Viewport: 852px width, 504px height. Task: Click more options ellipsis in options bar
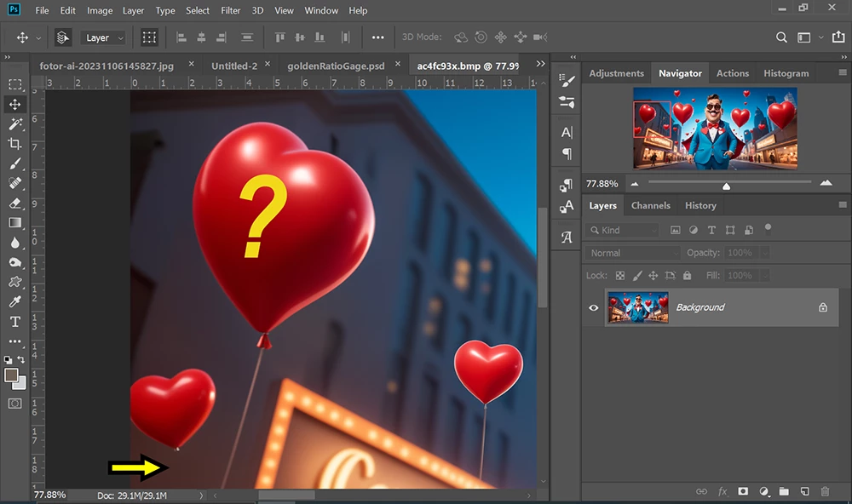point(377,37)
